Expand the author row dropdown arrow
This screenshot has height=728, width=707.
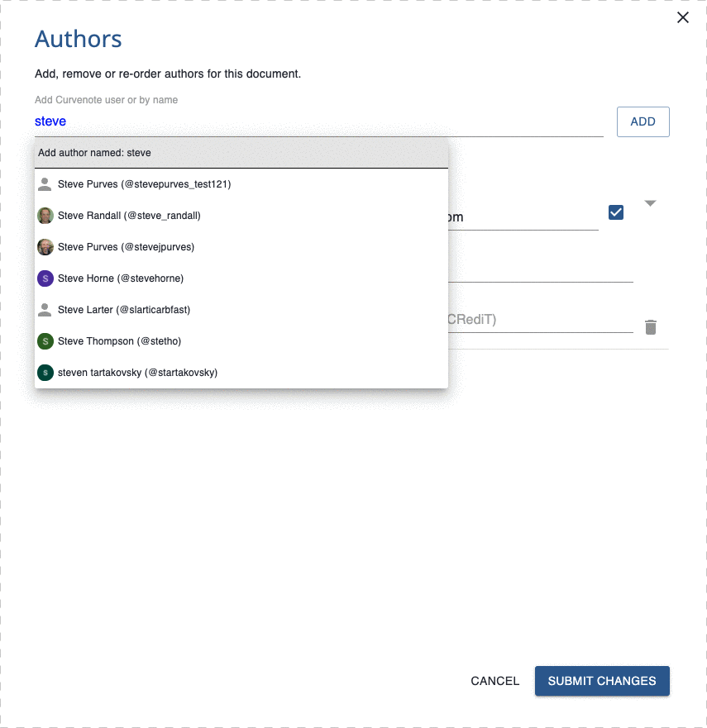651,203
